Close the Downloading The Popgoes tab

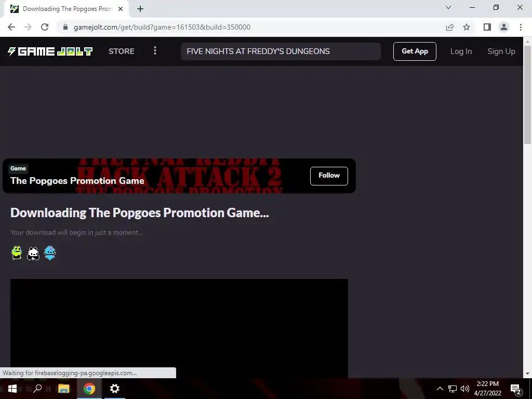121,9
